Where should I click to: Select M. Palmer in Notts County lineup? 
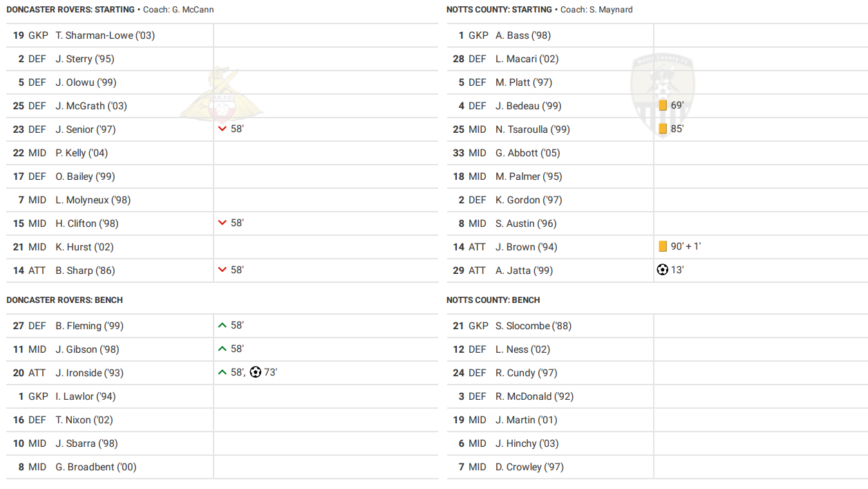(529, 176)
